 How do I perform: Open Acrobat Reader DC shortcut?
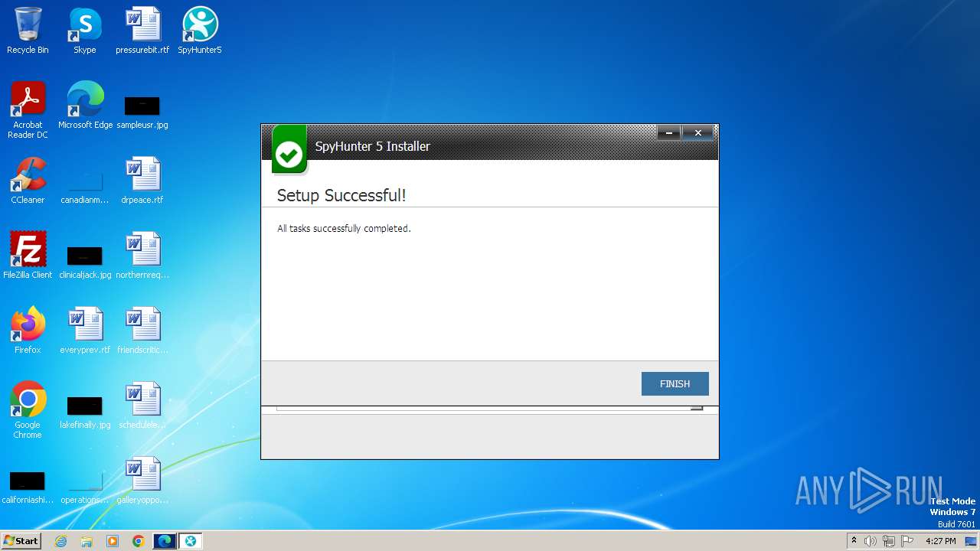coord(28,109)
